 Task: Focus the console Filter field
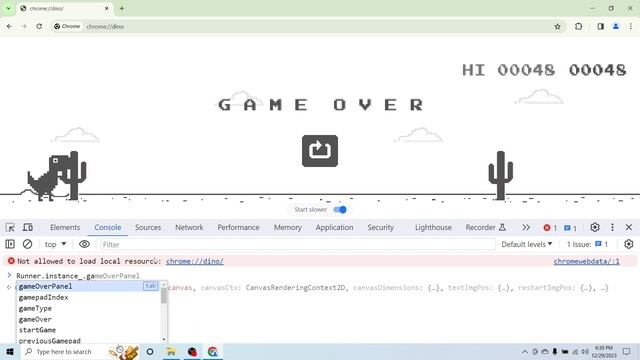[x=298, y=244]
